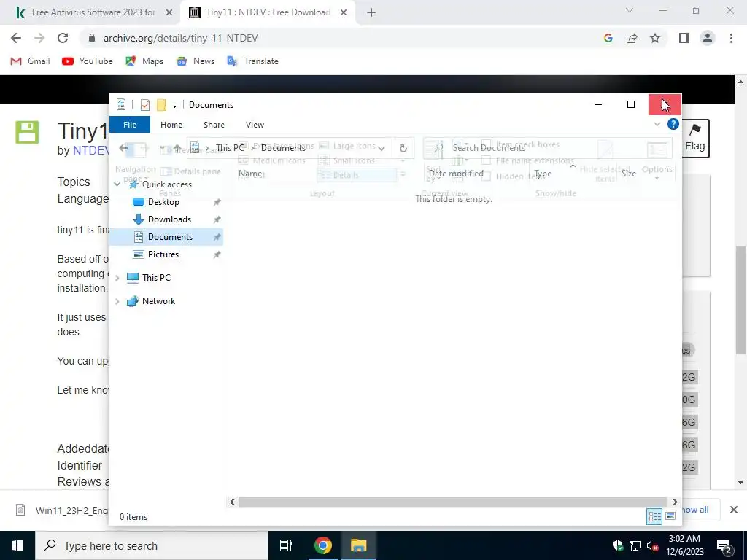Click Chrome's back navigation arrow
Image resolution: width=747 pixels, height=560 pixels.
coord(16,38)
